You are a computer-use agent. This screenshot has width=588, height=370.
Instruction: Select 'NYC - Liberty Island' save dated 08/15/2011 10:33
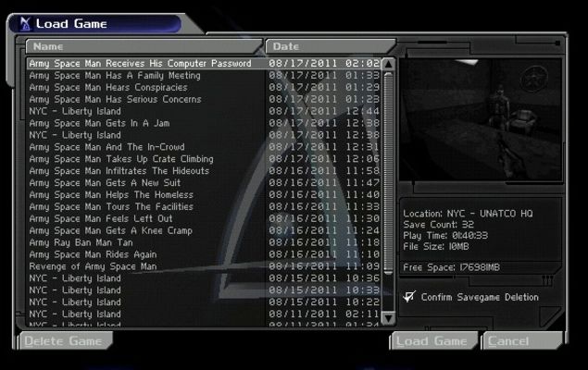coord(204,290)
